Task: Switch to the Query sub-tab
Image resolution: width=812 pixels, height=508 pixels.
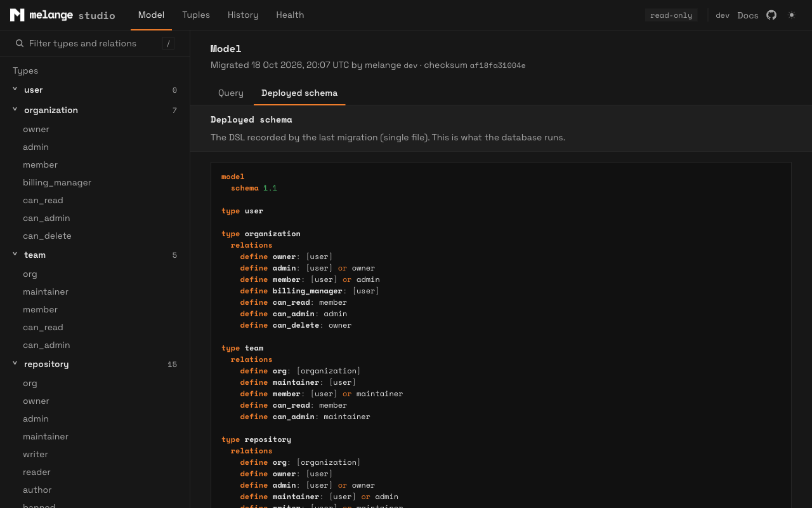Action: pyautogui.click(x=231, y=93)
